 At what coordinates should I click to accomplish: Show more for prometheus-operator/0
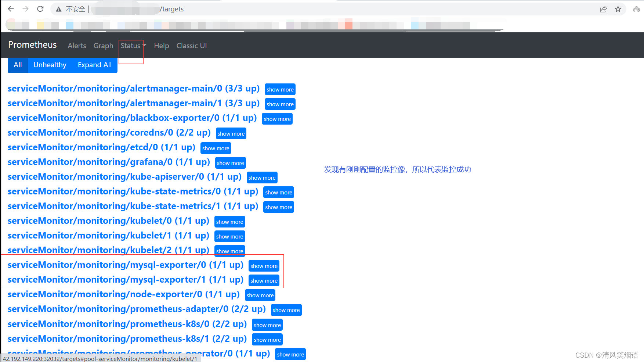[x=290, y=354]
